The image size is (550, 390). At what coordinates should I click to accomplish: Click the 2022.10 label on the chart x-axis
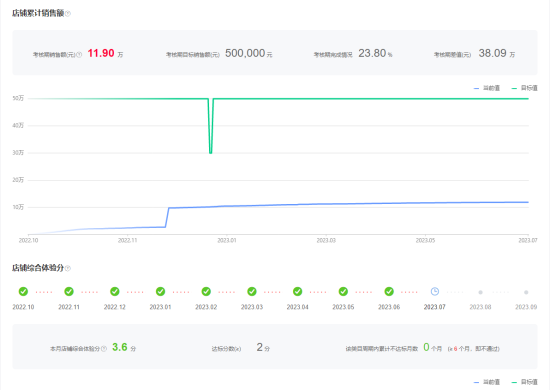[x=28, y=241]
